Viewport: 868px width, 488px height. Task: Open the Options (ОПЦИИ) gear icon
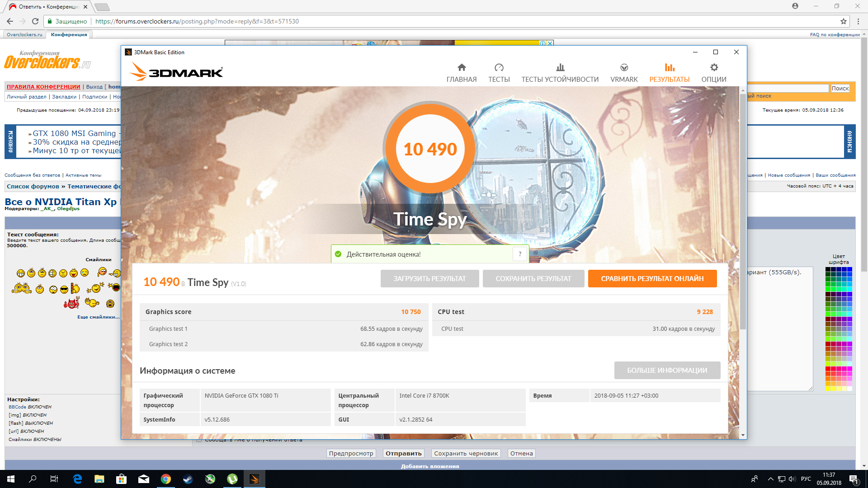click(713, 68)
